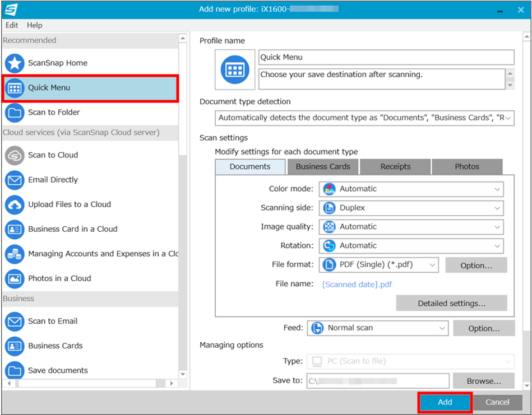Image resolution: width=532 pixels, height=415 pixels.
Task: Select the Scan to Email icon
Action: (x=15, y=321)
